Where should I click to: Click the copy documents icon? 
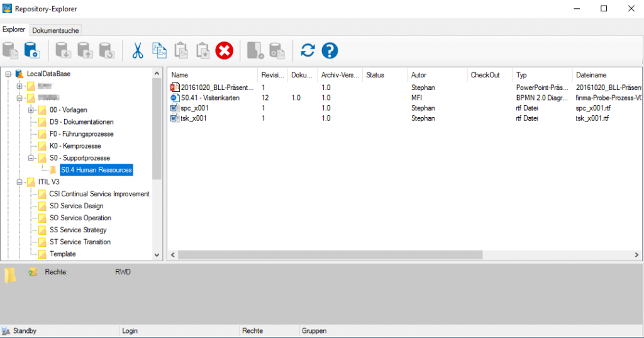[x=159, y=50]
